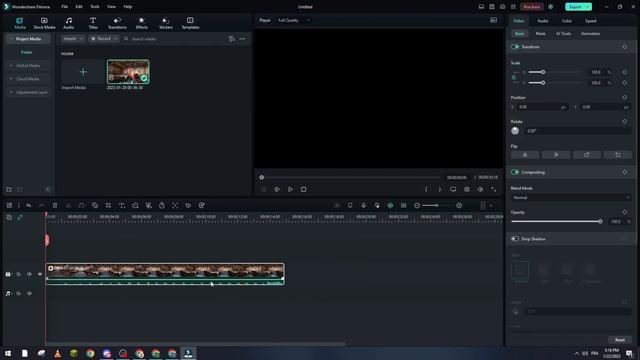Open the Full Quality dropdown in player

(x=294, y=20)
